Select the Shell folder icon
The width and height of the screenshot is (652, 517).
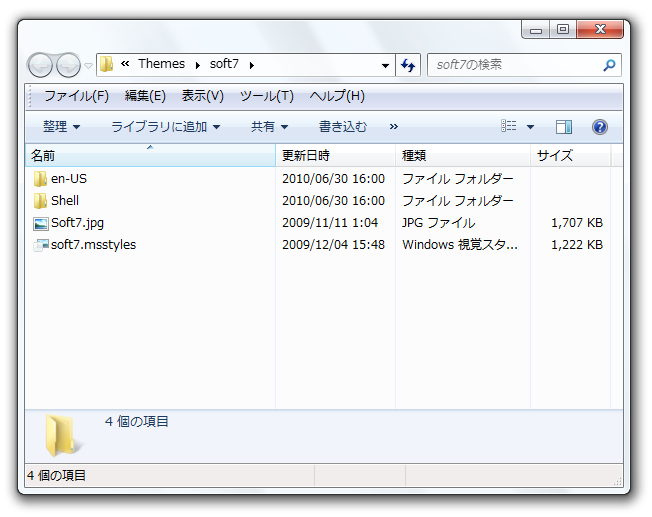[x=40, y=201]
